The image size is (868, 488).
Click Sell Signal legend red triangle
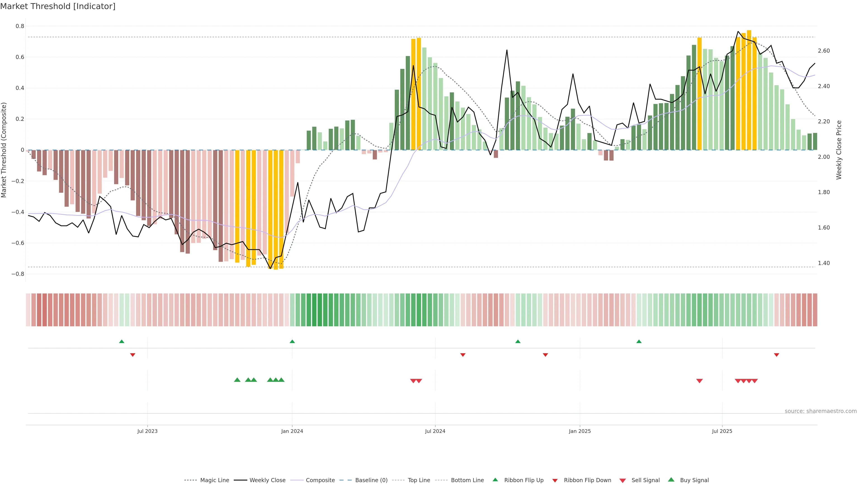click(623, 480)
